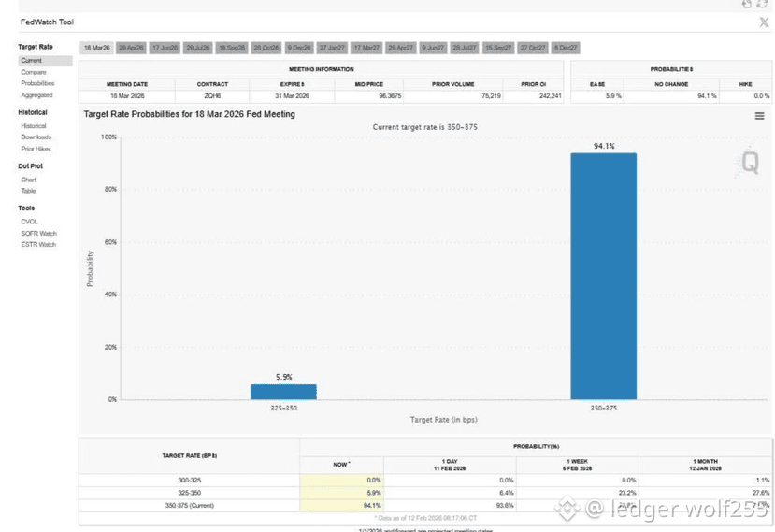Click the mid price 96.3675 cell
The width and height of the screenshot is (775, 532).
368,96
